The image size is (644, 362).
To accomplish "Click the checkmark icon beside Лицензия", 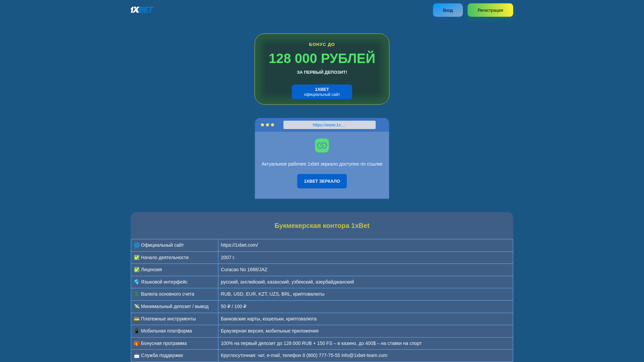I will pos(137,270).
